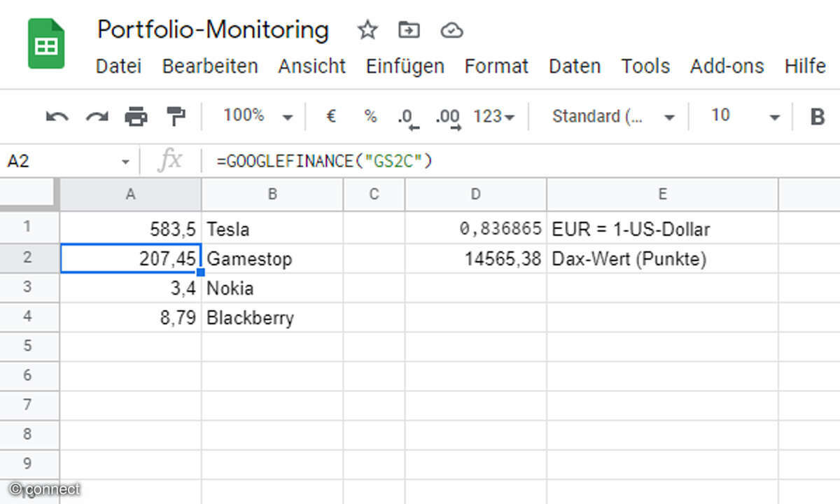Open the Einfügen menu

tap(405, 66)
